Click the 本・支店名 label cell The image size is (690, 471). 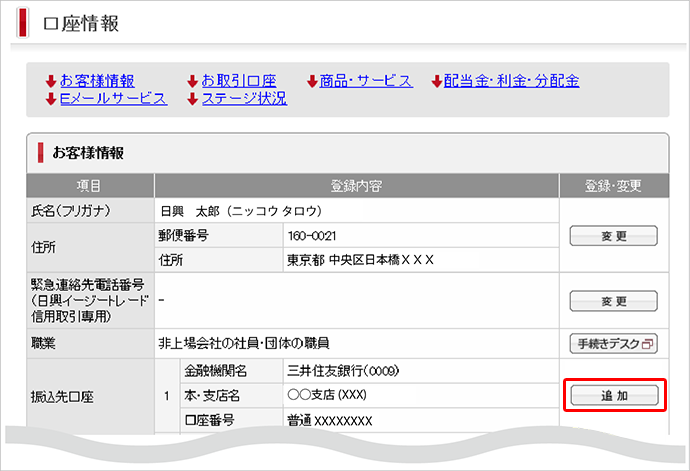tap(231, 396)
